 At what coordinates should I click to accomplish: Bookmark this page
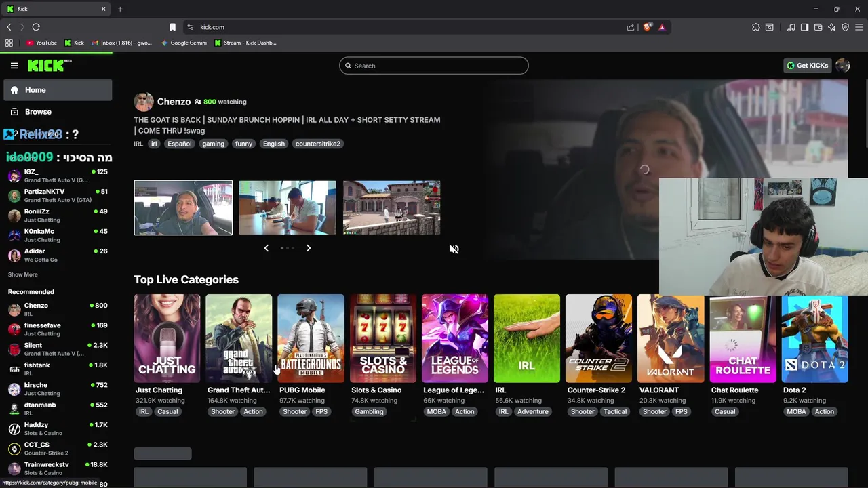(x=172, y=27)
